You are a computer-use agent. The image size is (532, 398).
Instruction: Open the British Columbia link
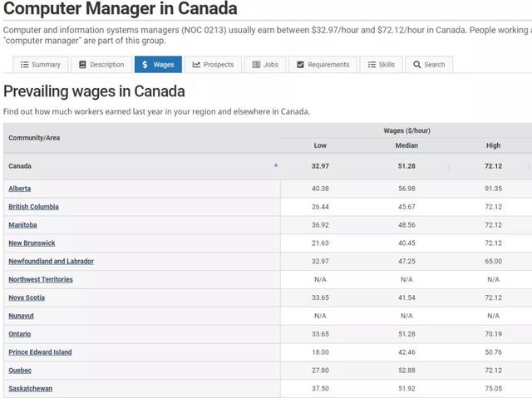(x=33, y=207)
